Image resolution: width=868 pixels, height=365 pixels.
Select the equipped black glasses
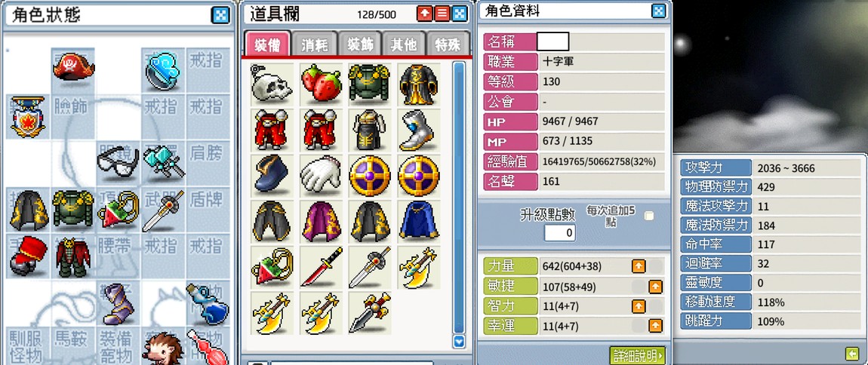pos(118,161)
